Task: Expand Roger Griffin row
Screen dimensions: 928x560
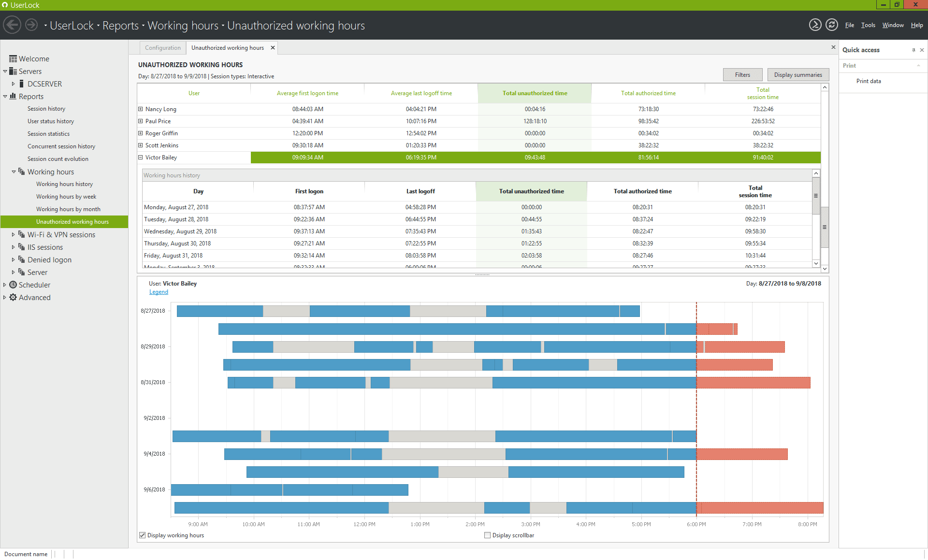Action: 141,133
